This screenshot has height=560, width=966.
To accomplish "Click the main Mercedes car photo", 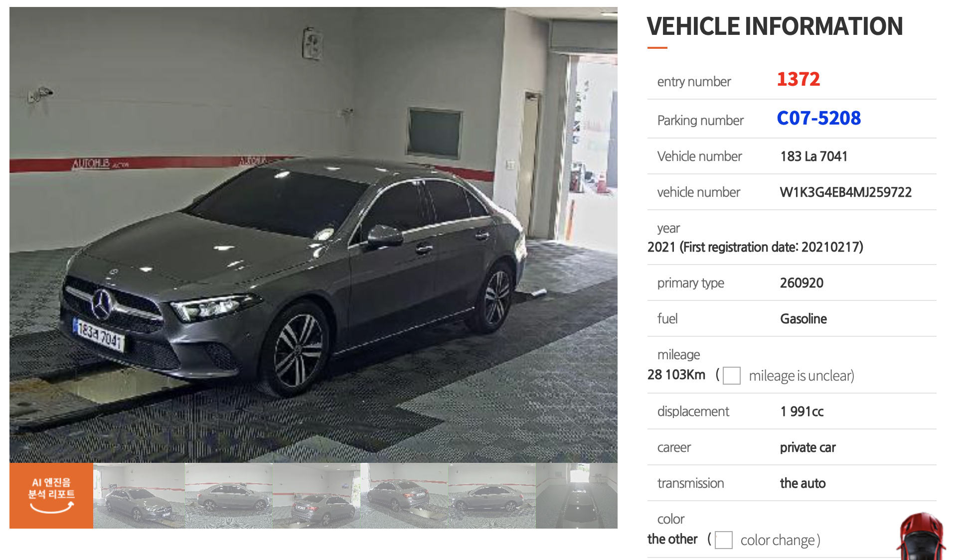I will pos(314,235).
